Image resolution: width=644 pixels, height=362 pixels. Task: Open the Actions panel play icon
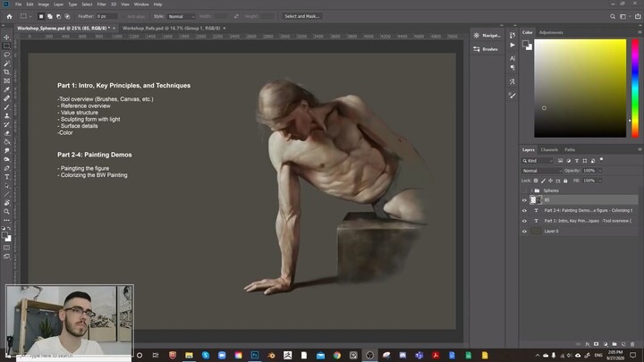point(513,46)
